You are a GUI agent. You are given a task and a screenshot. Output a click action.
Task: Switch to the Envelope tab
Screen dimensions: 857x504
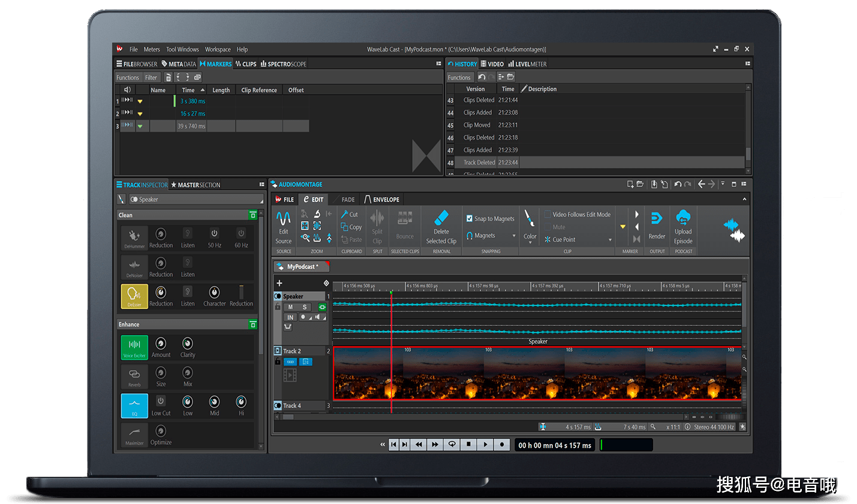[381, 200]
